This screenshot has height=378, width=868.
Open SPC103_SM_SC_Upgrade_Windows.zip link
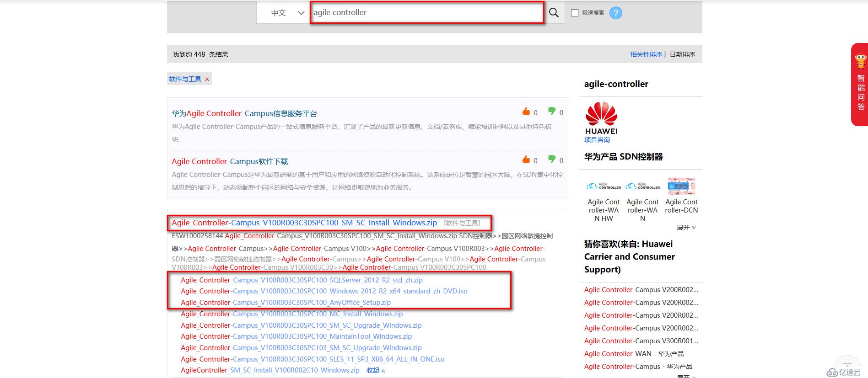(x=301, y=348)
